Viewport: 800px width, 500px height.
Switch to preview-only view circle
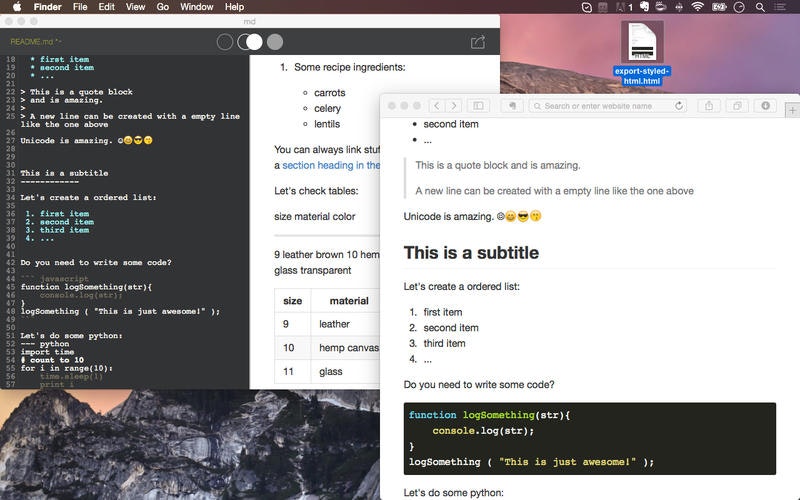point(274,42)
